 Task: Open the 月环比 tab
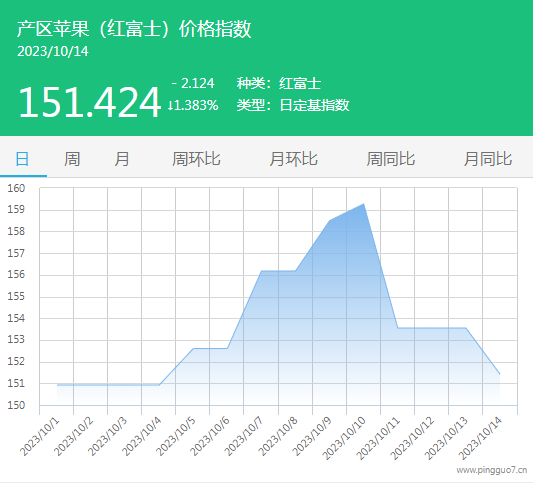(x=293, y=159)
